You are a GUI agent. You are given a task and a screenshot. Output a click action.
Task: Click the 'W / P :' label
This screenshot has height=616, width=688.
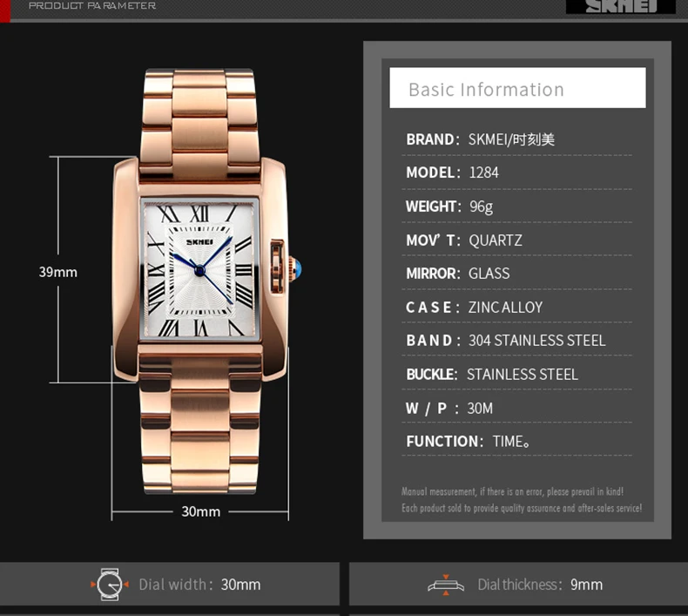point(432,409)
